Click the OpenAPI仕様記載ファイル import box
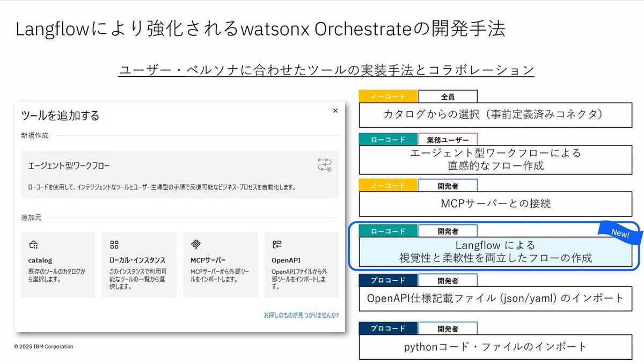This screenshot has width=644, height=364. coord(495,298)
